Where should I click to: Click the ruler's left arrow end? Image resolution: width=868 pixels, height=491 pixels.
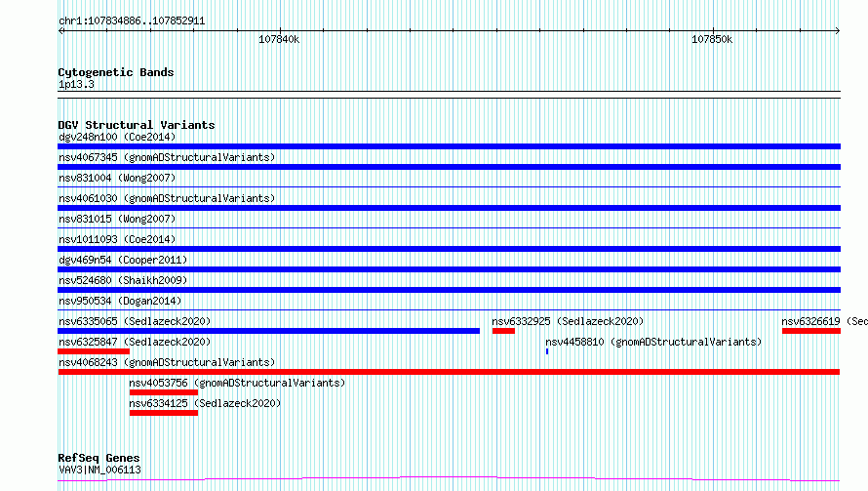pyautogui.click(x=60, y=30)
